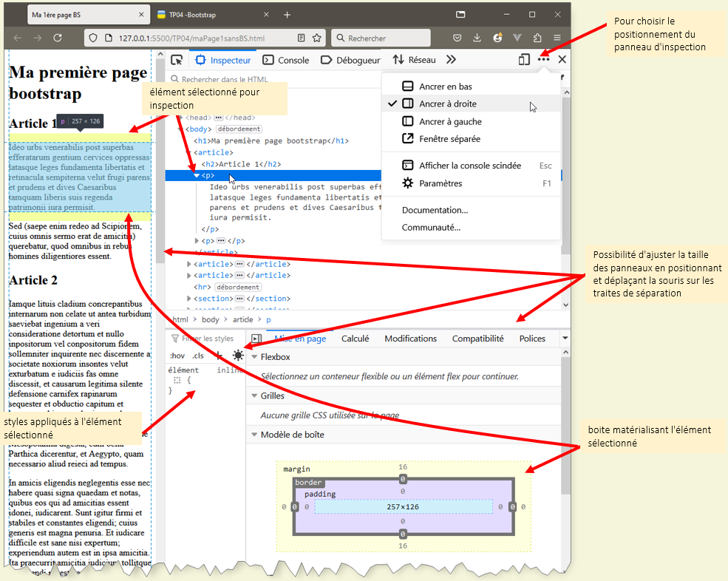The image size is (728, 581).
Task: Collapse the Flexbox section
Action: click(x=255, y=357)
